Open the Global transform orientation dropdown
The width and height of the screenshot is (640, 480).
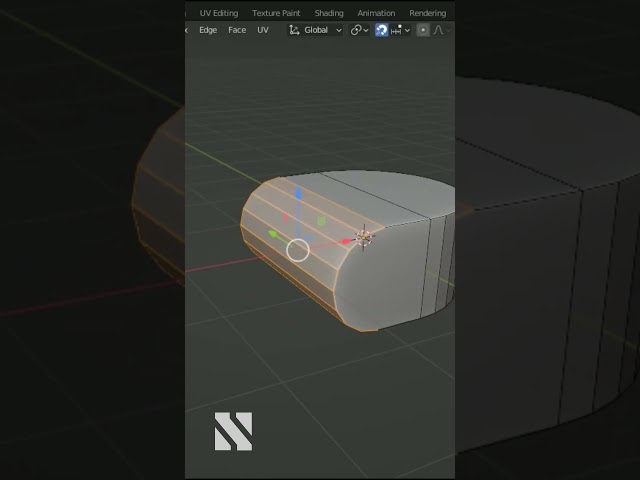tap(315, 30)
